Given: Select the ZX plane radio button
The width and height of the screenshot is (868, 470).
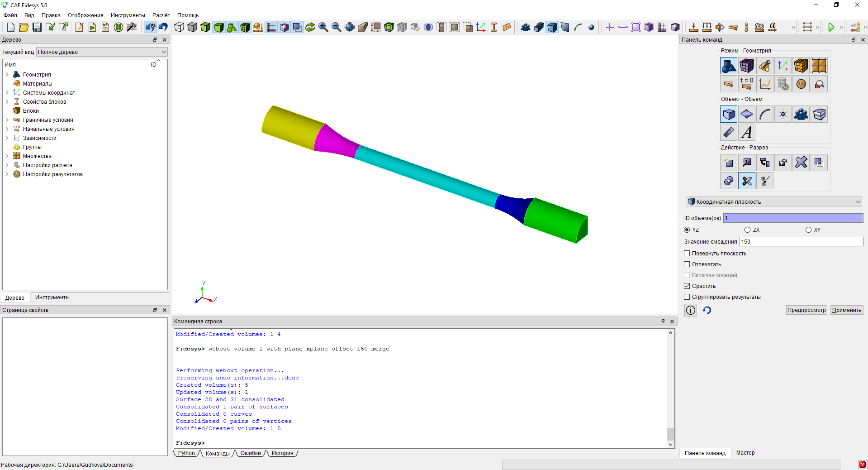Looking at the screenshot, I should [747, 230].
